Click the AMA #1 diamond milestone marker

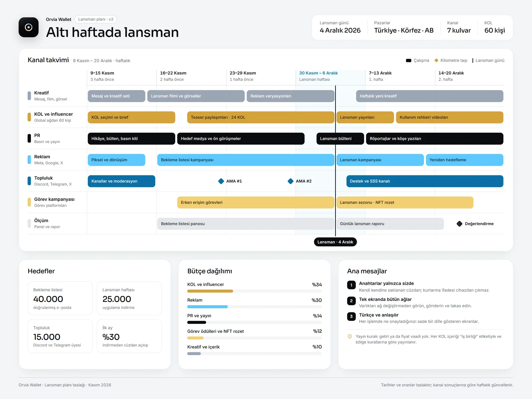[x=221, y=181]
